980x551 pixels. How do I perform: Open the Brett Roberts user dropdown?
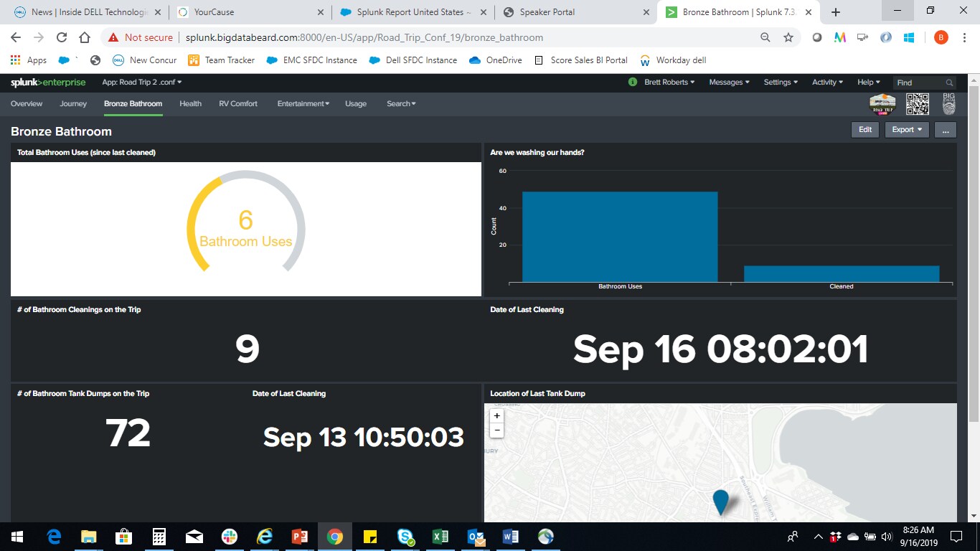point(669,83)
